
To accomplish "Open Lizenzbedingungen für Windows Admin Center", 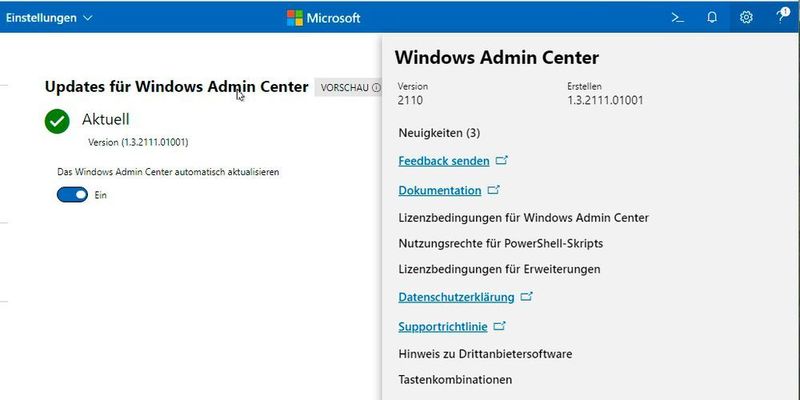I will 523,218.
